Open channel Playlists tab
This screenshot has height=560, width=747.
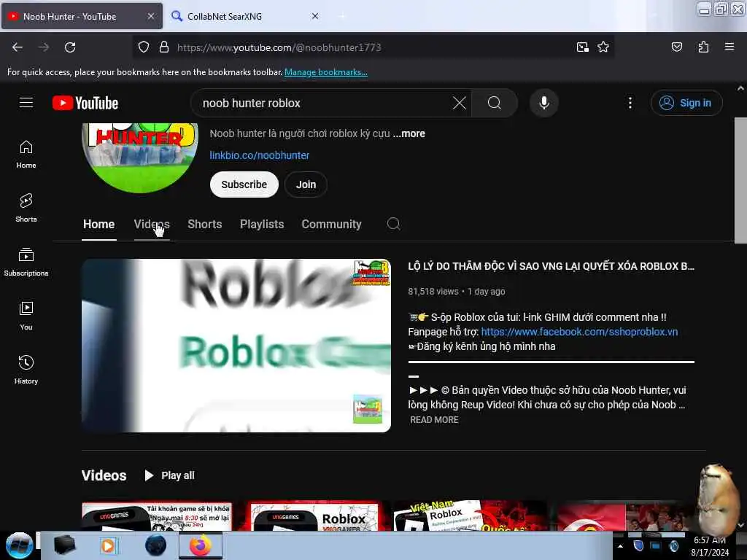click(262, 225)
